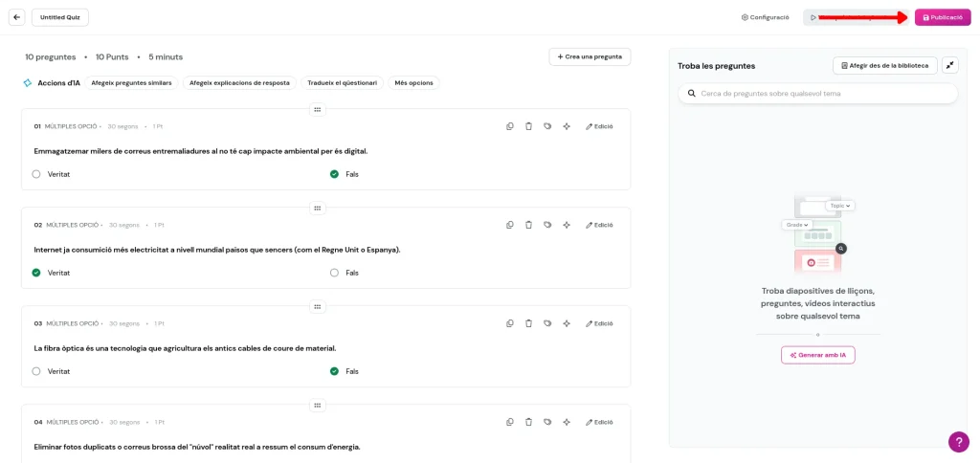Screen dimensions: 980x463
Task: Click Crea una pregunta button
Action: (590, 56)
